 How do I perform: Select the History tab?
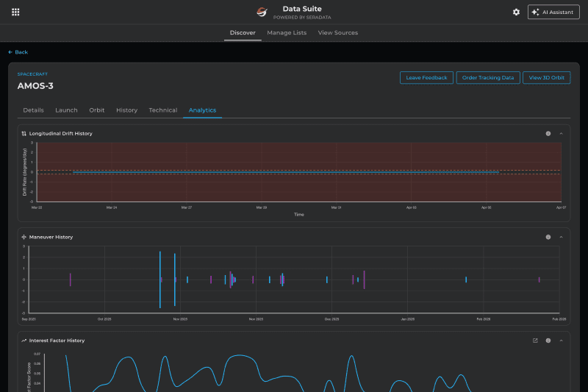pyautogui.click(x=126, y=110)
